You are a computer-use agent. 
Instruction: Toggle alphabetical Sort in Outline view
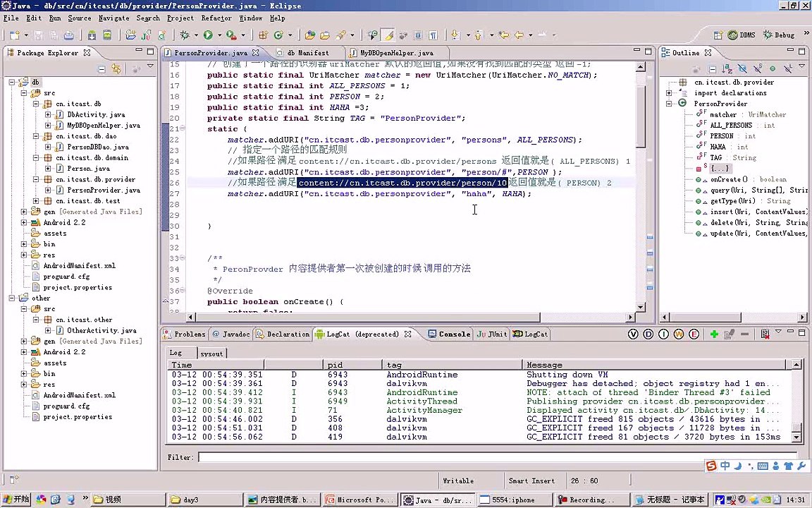727,69
